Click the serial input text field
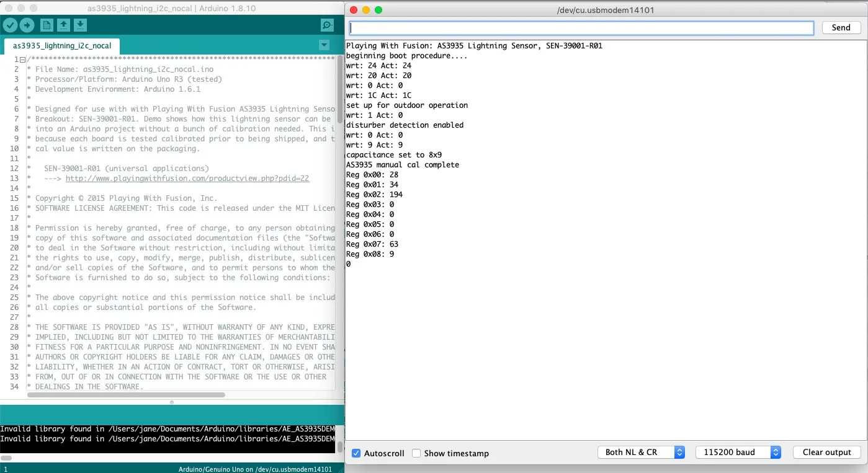 pyautogui.click(x=581, y=28)
